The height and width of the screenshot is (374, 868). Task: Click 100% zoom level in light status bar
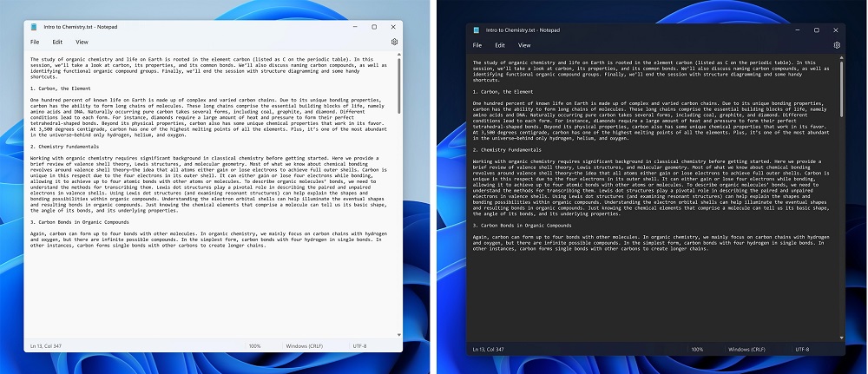[x=254, y=345]
